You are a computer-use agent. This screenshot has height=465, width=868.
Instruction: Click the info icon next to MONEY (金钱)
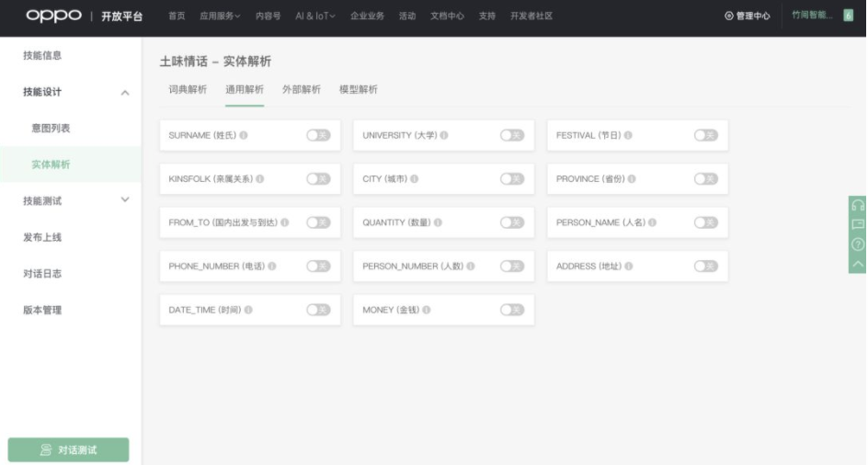[427, 310]
